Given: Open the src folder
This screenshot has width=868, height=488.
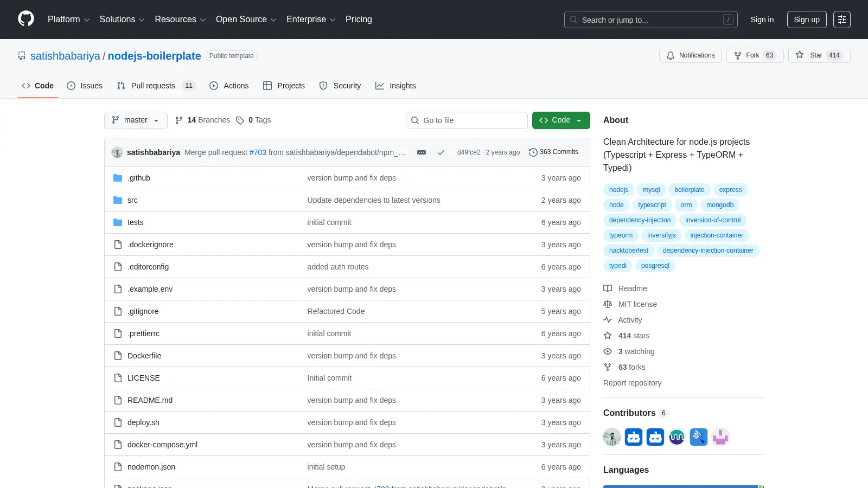Looking at the screenshot, I should click(x=132, y=200).
